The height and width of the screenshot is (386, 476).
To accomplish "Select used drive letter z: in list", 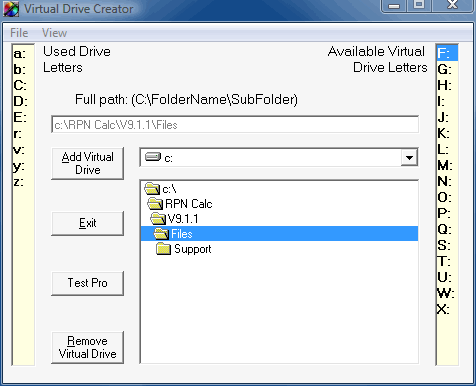I will [x=19, y=182].
